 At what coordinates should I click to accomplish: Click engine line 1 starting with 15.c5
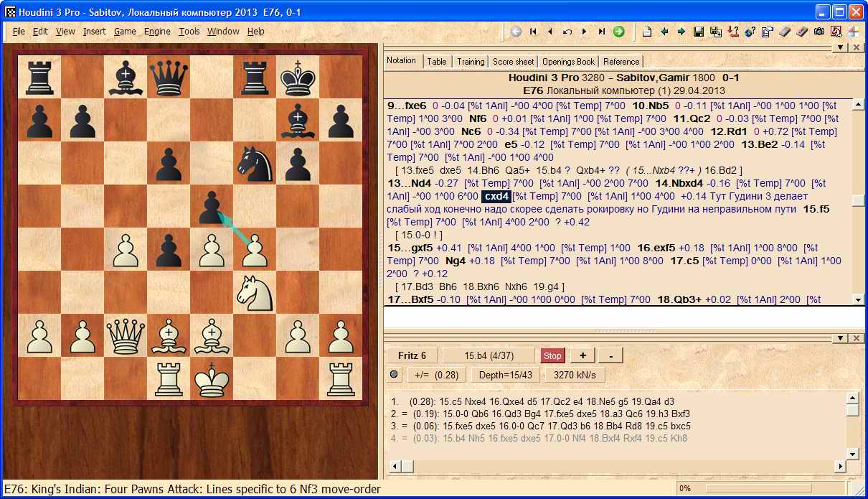coord(532,401)
